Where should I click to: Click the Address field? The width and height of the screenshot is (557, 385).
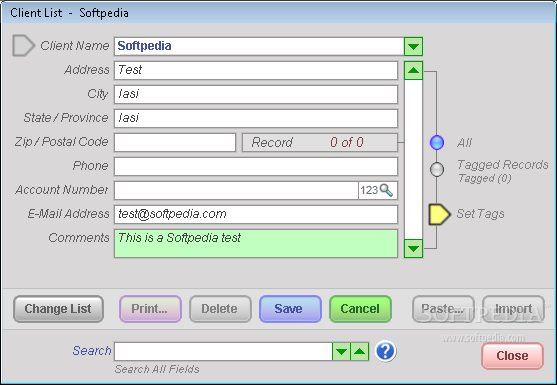[x=256, y=70]
